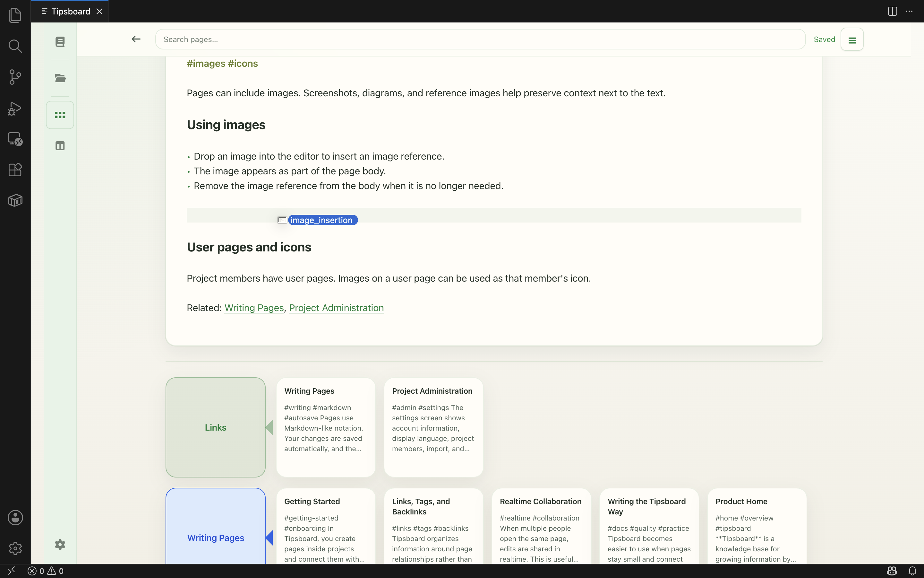Viewport: 924px width, 578px height.
Task: Open the container box icon in activity bar
Action: [x=15, y=200]
